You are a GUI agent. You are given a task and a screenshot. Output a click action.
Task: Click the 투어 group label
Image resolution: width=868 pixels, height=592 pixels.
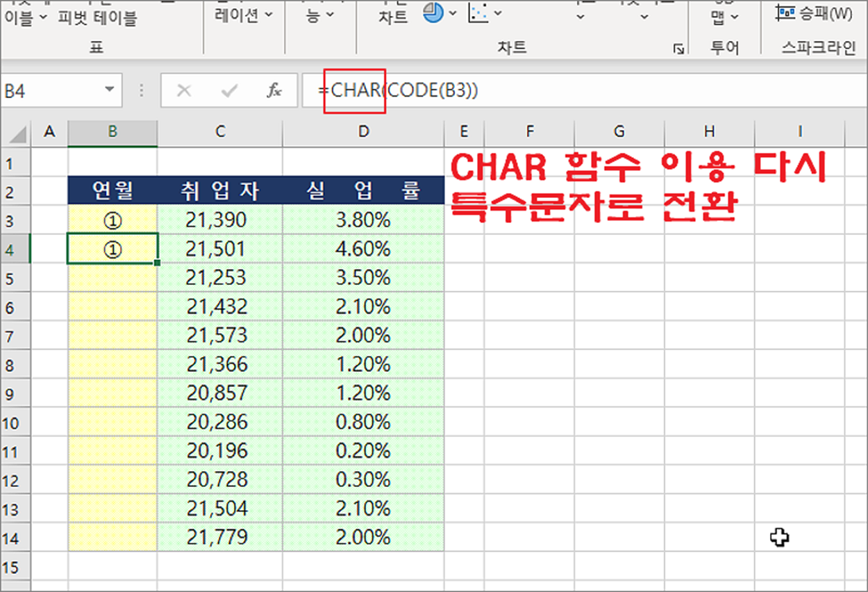click(725, 47)
